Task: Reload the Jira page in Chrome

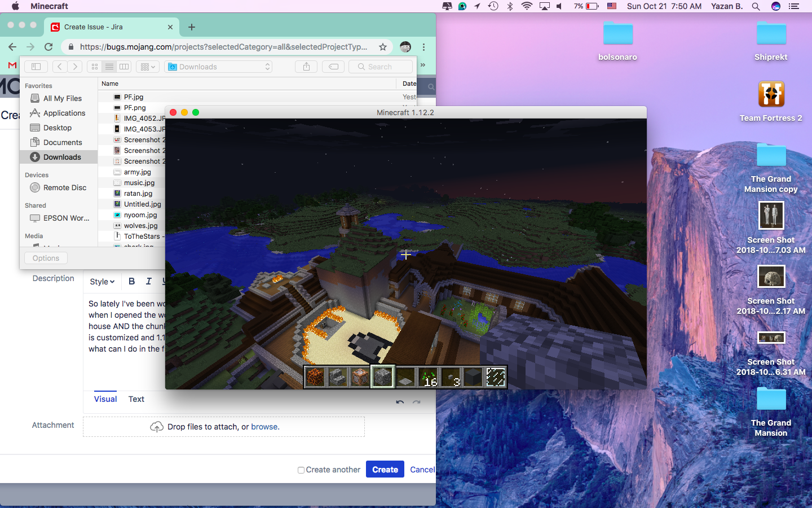Action: click(x=48, y=47)
